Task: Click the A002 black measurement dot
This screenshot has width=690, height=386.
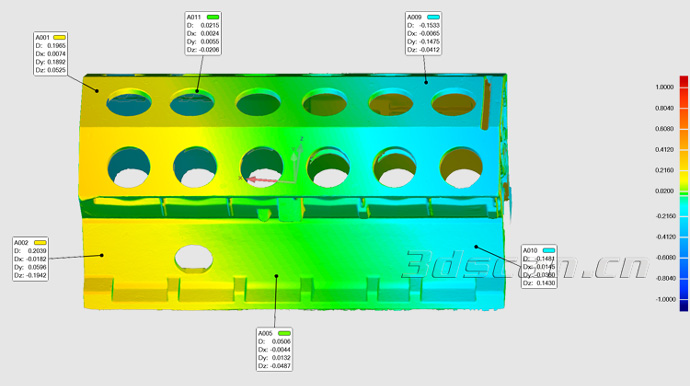Action: pos(102,255)
